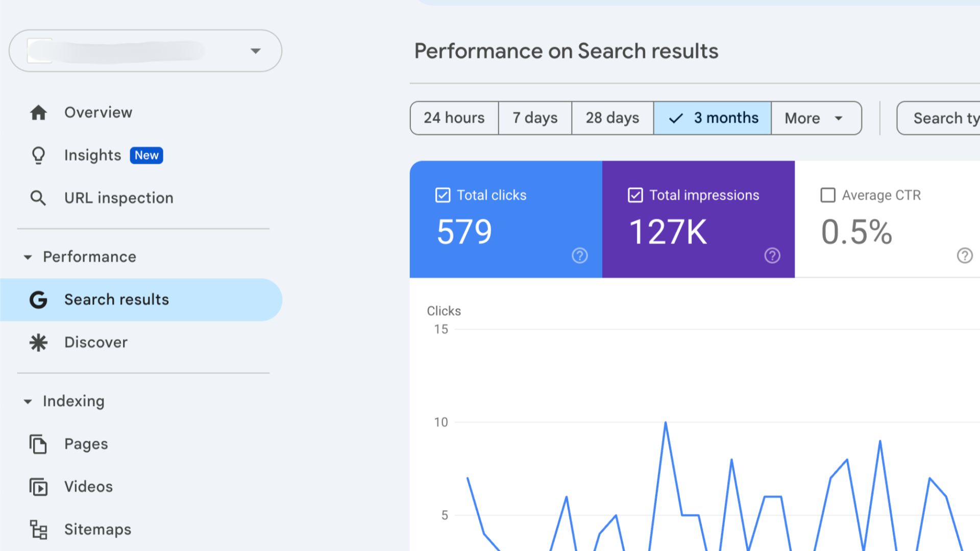The height and width of the screenshot is (551, 980).
Task: Click the Discover asterisk icon
Action: [x=38, y=342]
